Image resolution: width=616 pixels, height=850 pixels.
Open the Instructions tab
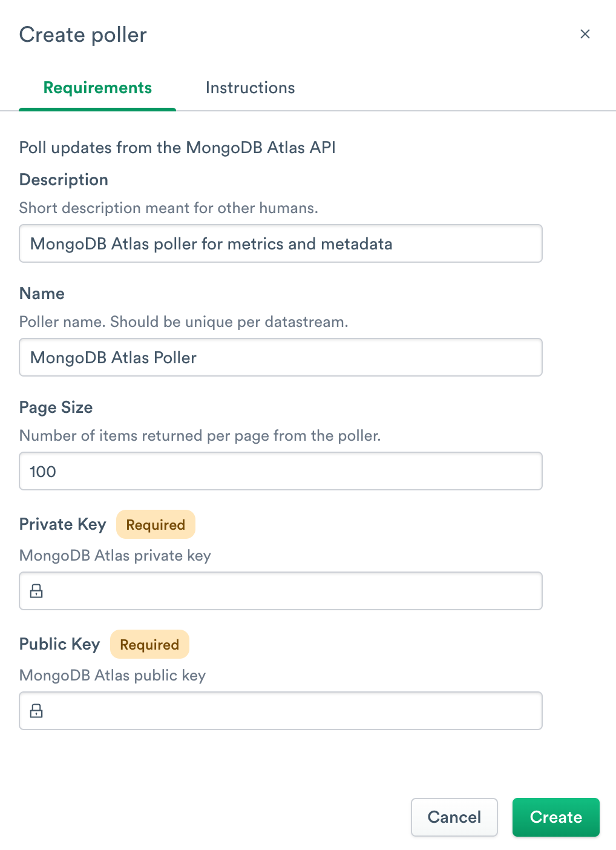point(250,88)
